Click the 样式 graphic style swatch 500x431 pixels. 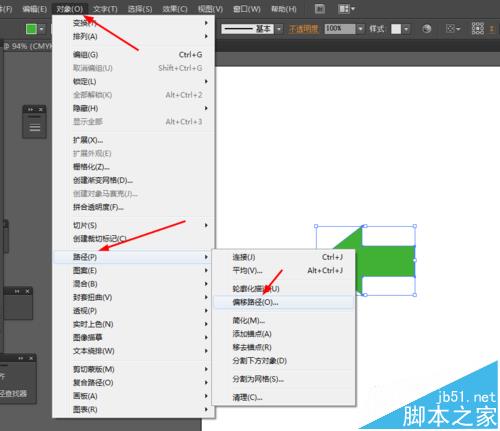point(396,29)
